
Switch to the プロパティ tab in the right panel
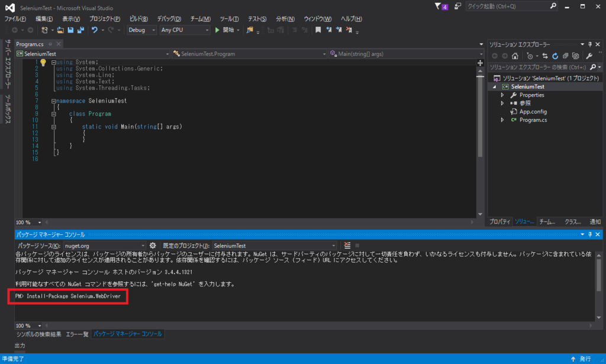499,221
